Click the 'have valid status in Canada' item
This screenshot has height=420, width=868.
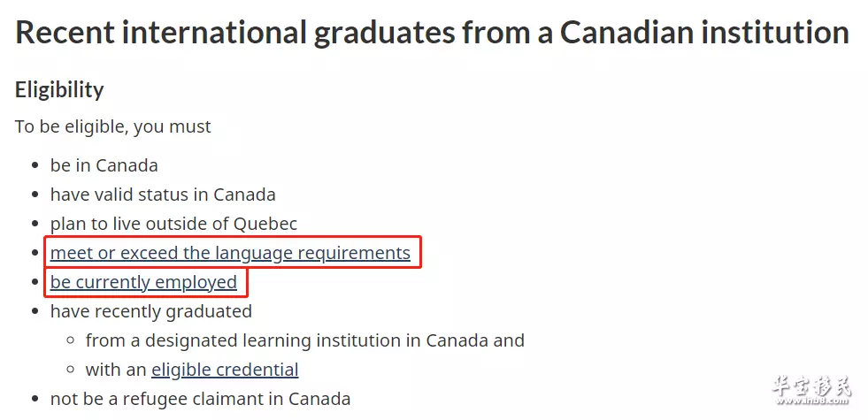(x=163, y=195)
